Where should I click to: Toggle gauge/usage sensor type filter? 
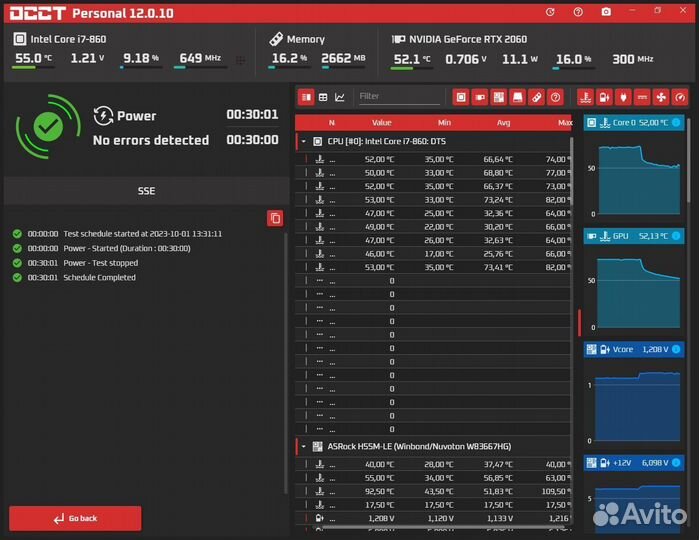point(680,97)
